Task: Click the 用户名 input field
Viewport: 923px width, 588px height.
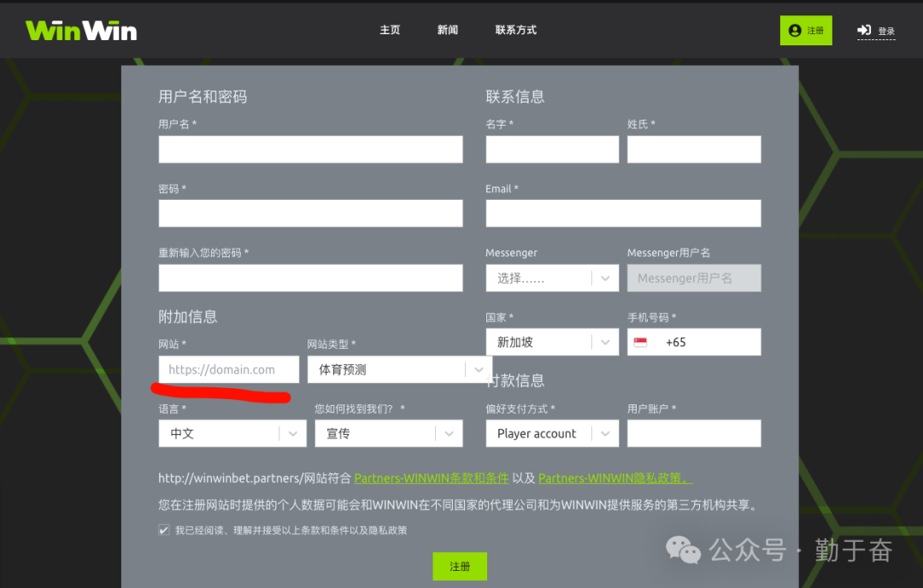Action: pos(310,149)
